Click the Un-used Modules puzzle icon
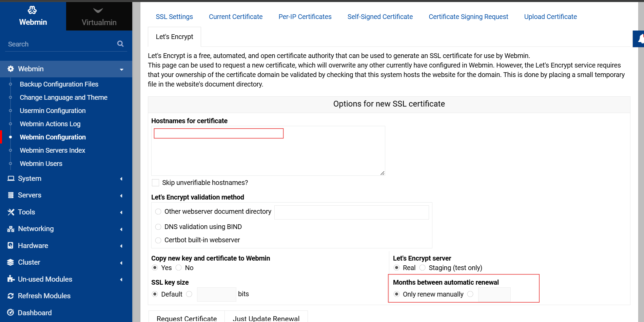Viewport: 644px width, 322px height. coord(11,279)
